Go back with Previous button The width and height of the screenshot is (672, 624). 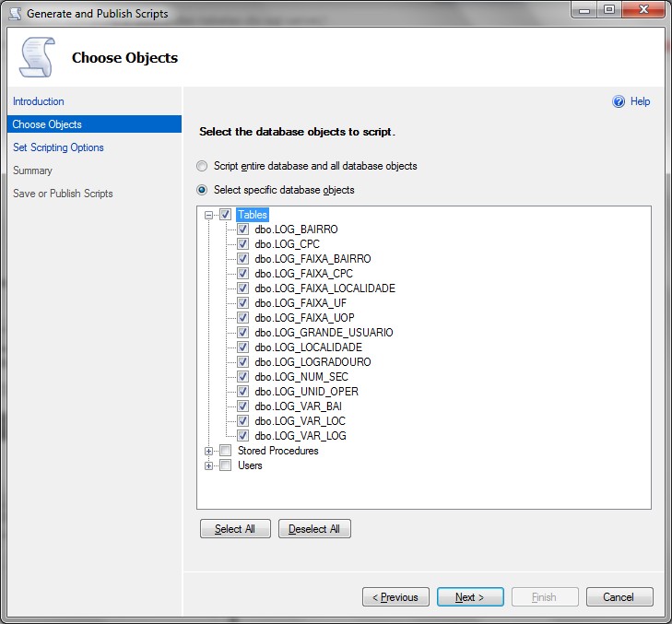395,597
